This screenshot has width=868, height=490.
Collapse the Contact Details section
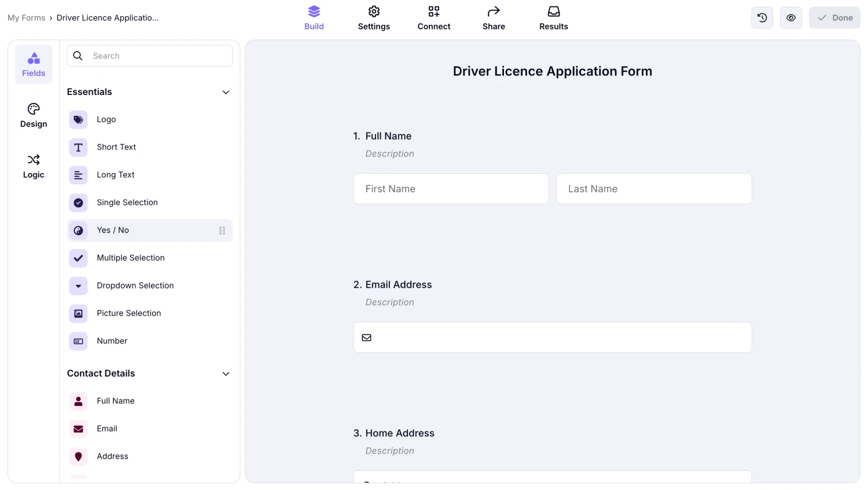point(226,374)
